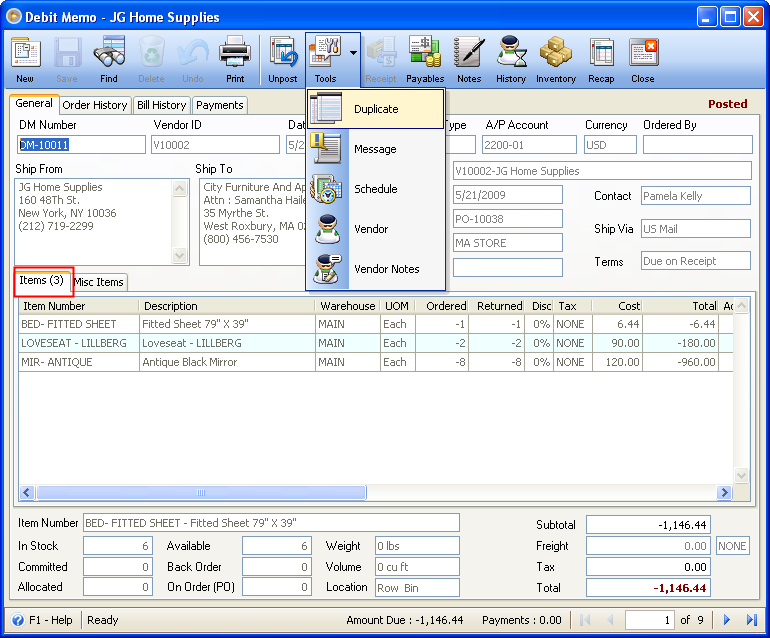Switch to the Order History tab
Image resolution: width=770 pixels, height=638 pixels.
(95, 105)
